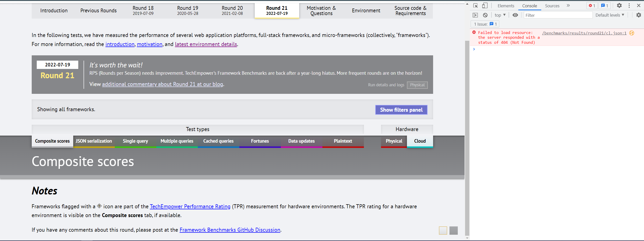Click the red error icon in console message
644x241 pixels.
click(x=474, y=32)
